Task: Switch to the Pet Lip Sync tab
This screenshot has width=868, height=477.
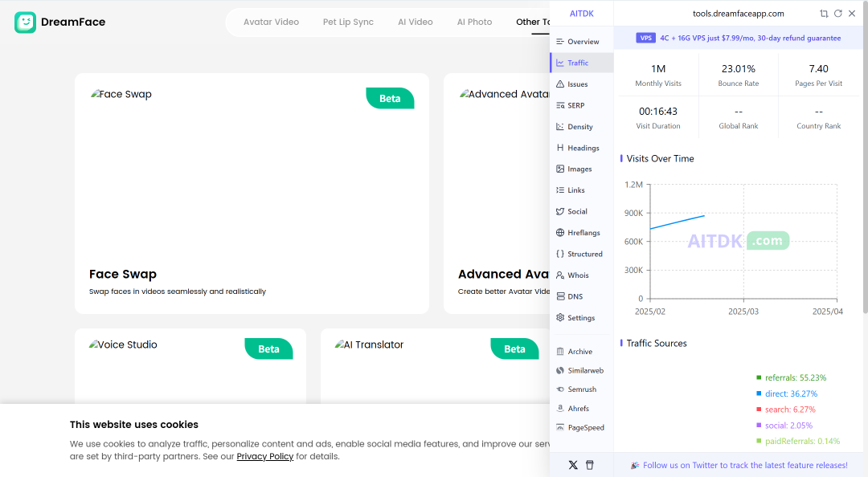Action: [x=348, y=22]
